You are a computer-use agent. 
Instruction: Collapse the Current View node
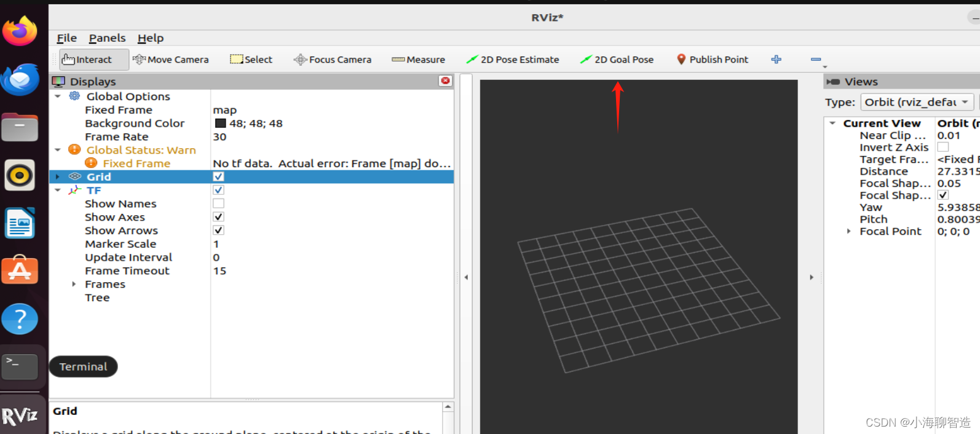click(832, 123)
